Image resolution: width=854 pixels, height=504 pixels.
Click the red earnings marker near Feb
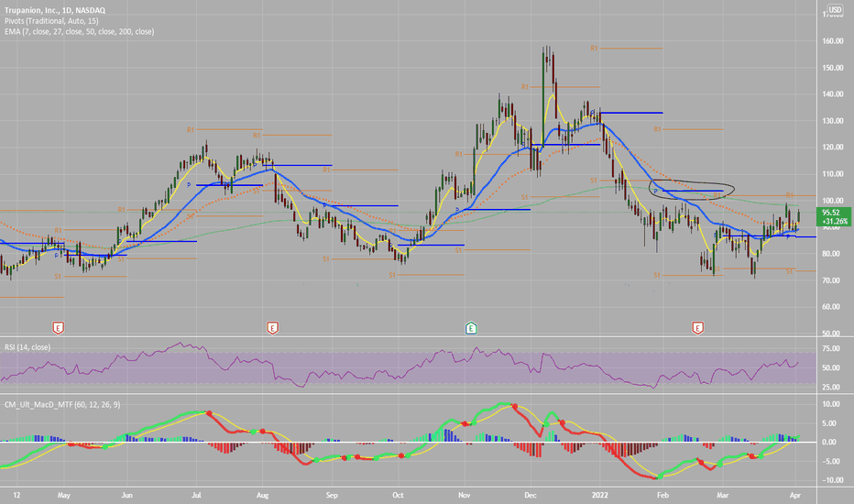click(x=697, y=328)
